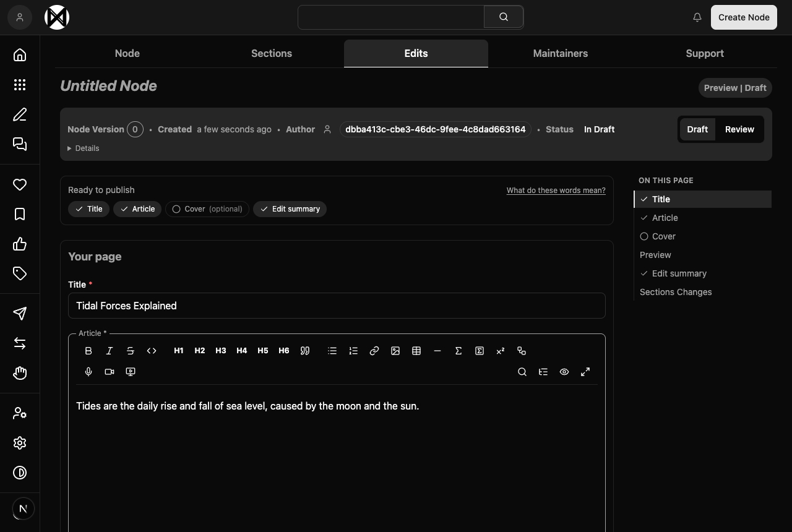Switch to the Sections tab
Viewport: 792px width, 532px height.
[x=272, y=53]
